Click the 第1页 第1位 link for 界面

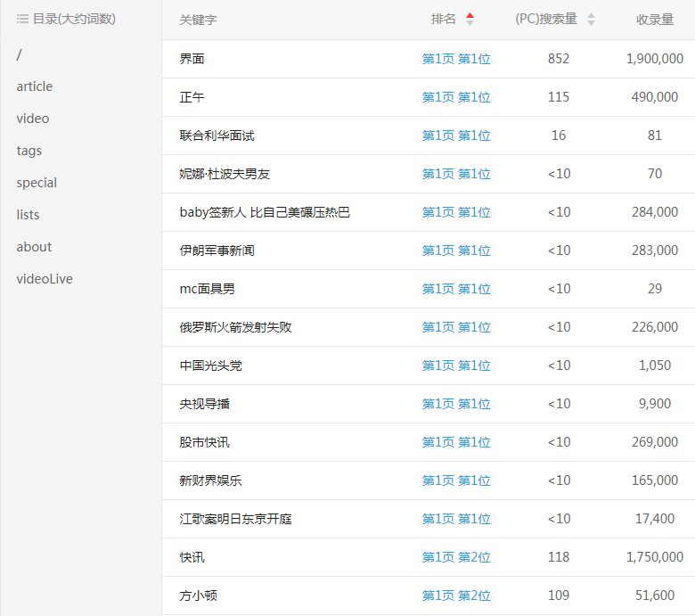pyautogui.click(x=456, y=59)
